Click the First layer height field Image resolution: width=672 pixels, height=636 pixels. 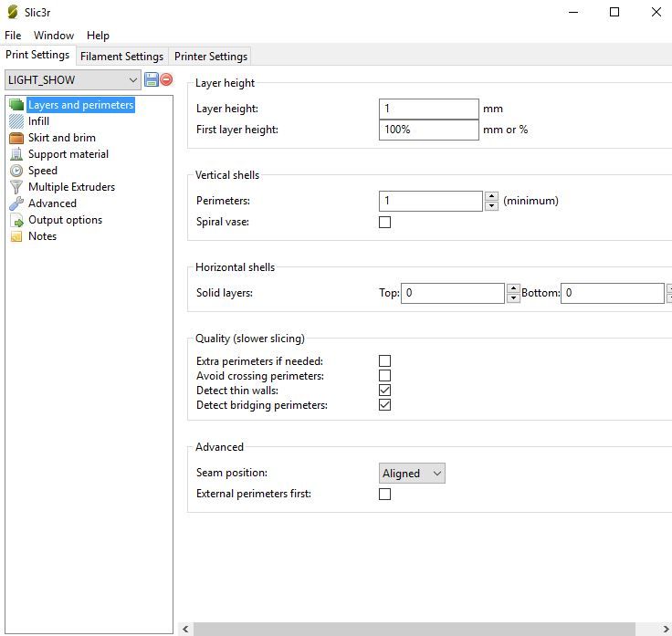tap(428, 130)
